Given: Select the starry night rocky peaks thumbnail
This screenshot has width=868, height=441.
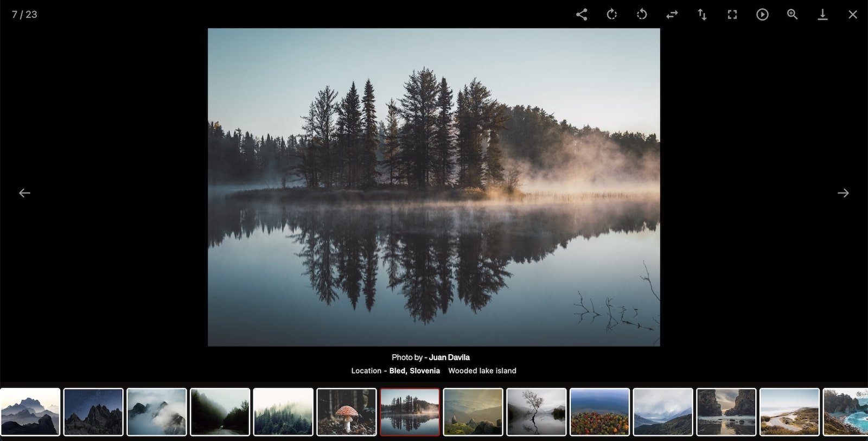Looking at the screenshot, I should click(x=93, y=412).
